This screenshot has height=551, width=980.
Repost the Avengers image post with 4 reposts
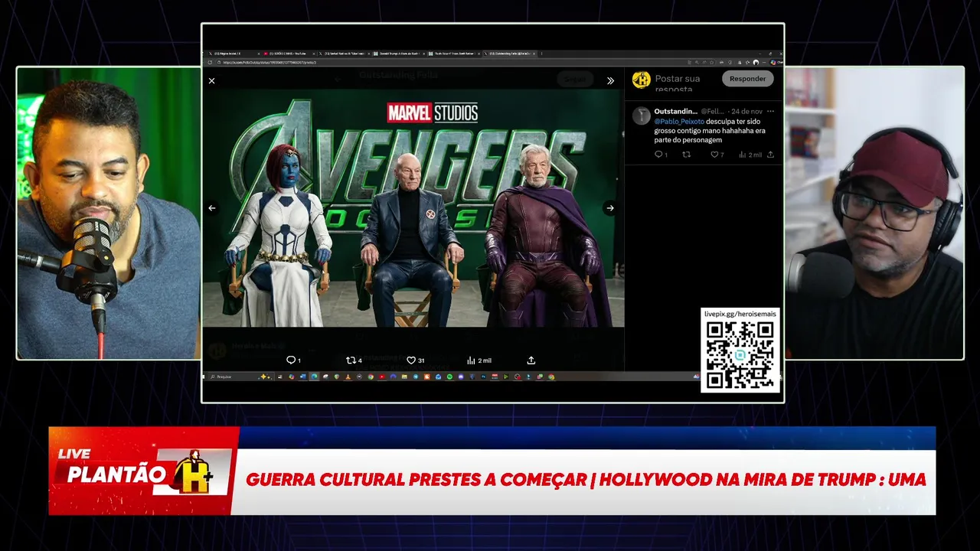(354, 360)
